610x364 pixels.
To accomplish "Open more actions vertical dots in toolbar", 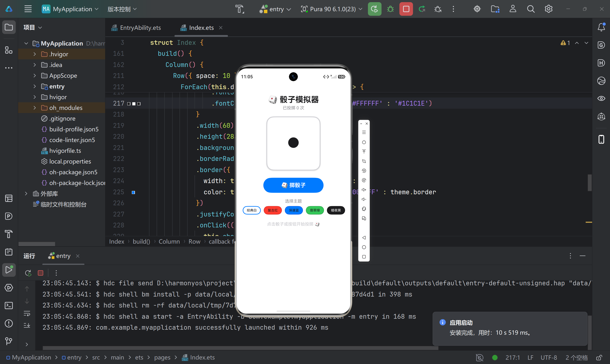I will (x=453, y=9).
